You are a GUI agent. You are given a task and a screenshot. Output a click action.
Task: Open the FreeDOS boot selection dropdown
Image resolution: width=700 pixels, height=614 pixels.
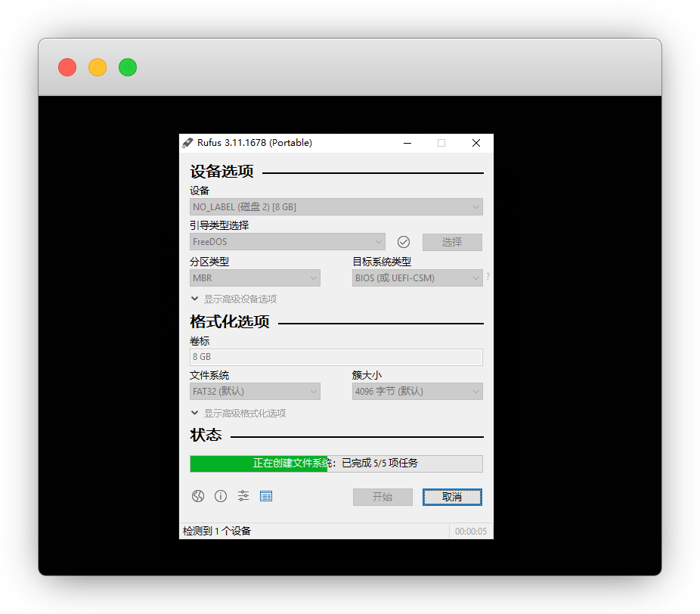coord(287,242)
